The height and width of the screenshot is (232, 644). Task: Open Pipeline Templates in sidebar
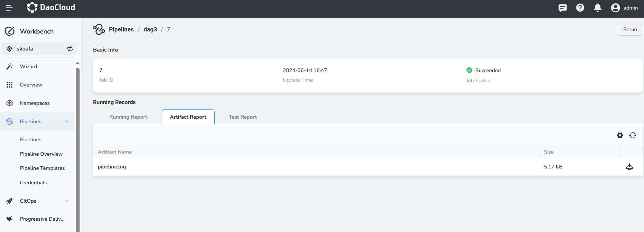click(x=42, y=168)
